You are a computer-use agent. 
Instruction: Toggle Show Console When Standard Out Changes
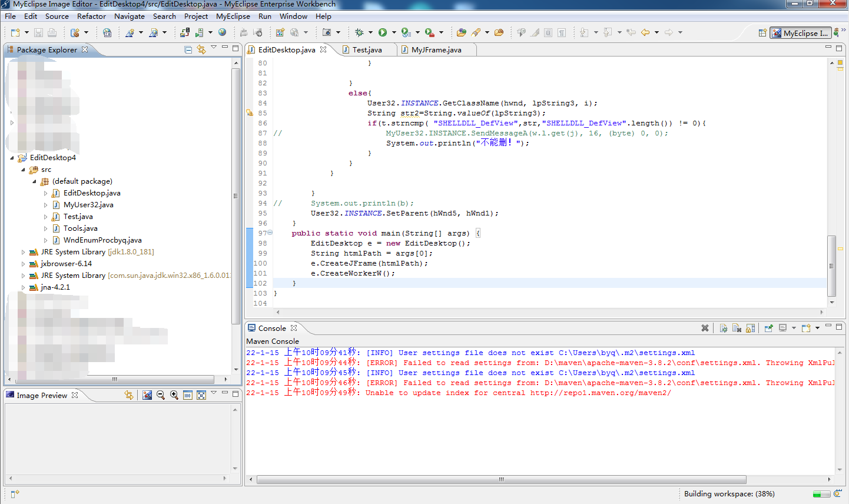(x=782, y=328)
